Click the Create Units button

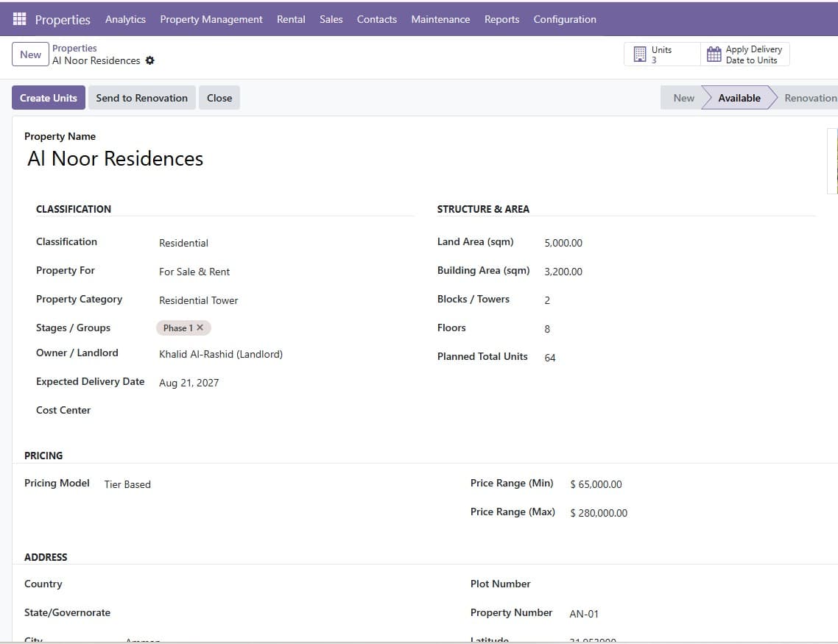(x=48, y=98)
